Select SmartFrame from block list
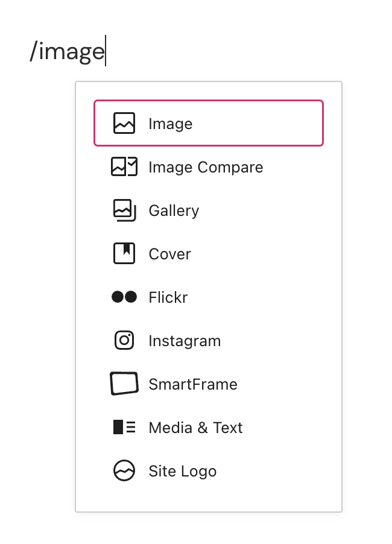 (x=193, y=384)
